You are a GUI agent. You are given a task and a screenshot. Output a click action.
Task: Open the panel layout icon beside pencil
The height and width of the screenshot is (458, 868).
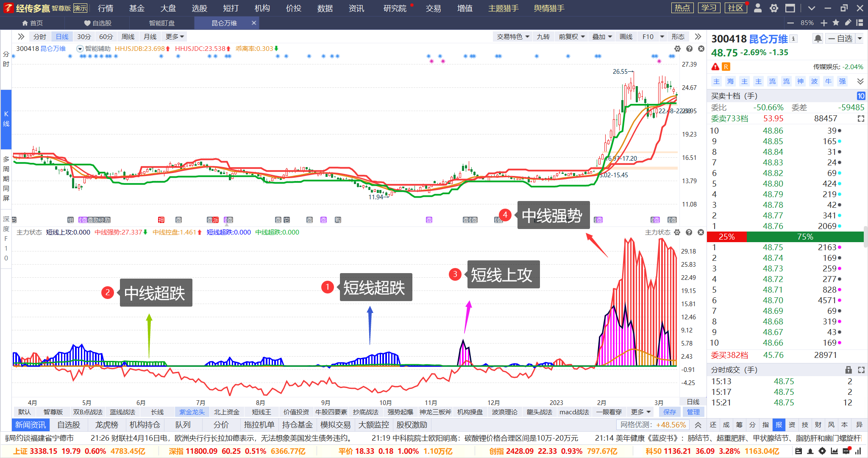coord(860,22)
